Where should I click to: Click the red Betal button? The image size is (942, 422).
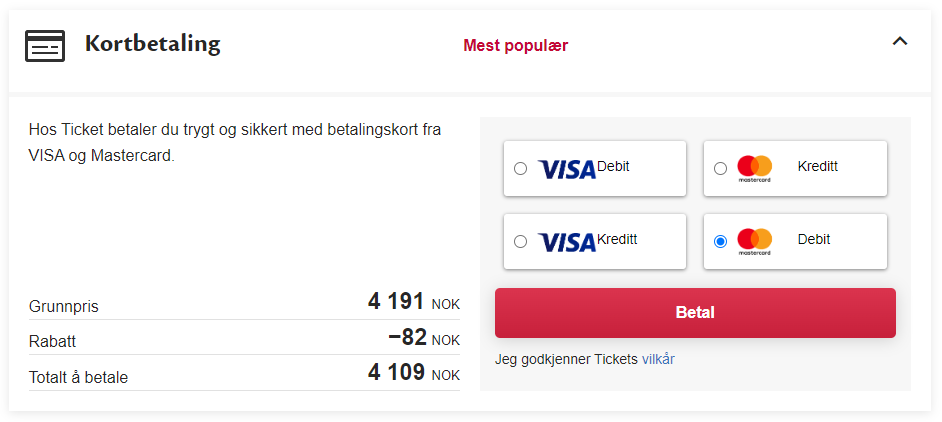tap(695, 313)
